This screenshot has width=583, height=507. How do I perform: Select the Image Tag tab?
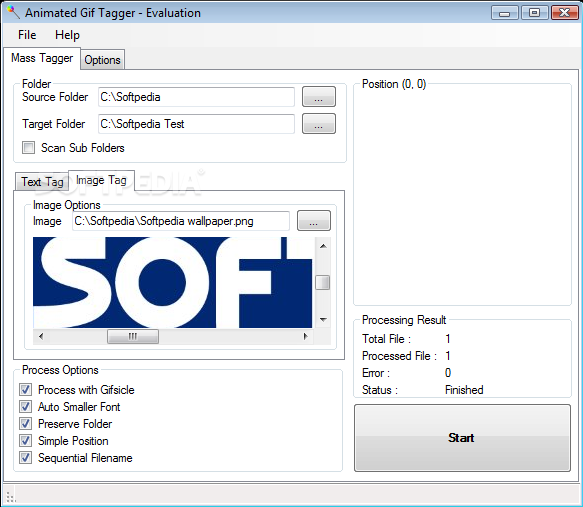[x=101, y=180]
